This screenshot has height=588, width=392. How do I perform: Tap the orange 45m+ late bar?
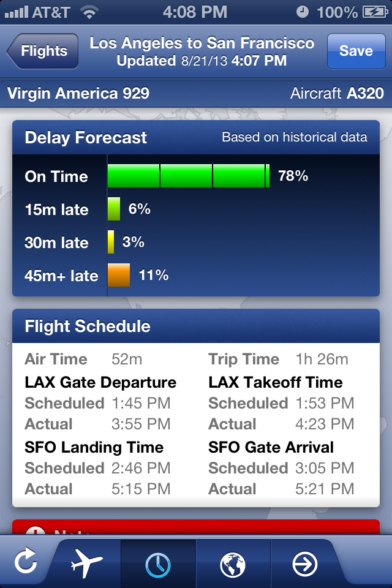pos(119,275)
